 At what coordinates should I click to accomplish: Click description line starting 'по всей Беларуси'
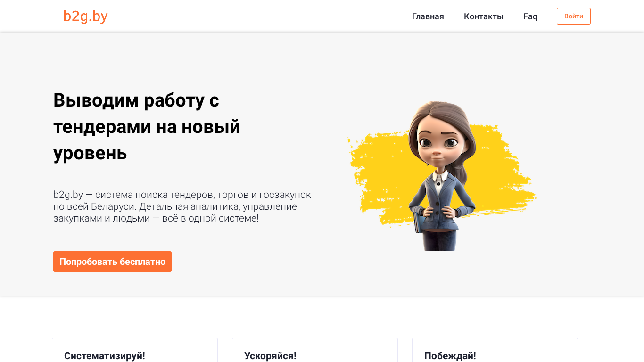(175, 206)
